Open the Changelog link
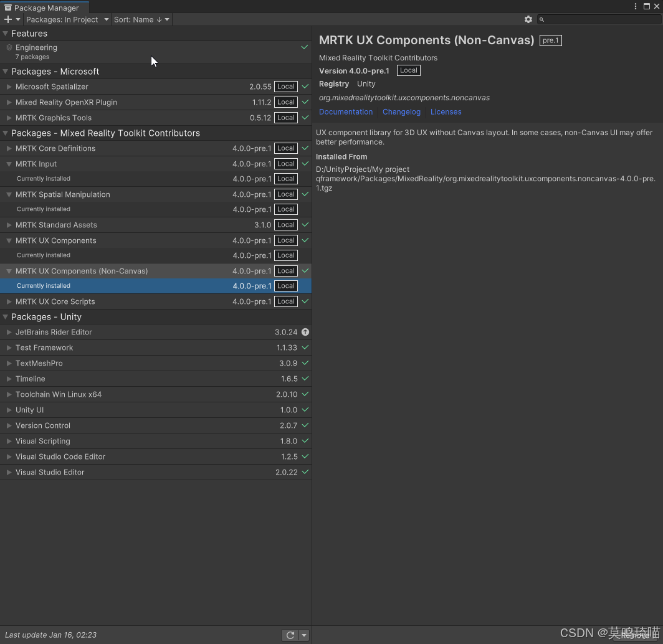663x644 pixels. [x=402, y=112]
